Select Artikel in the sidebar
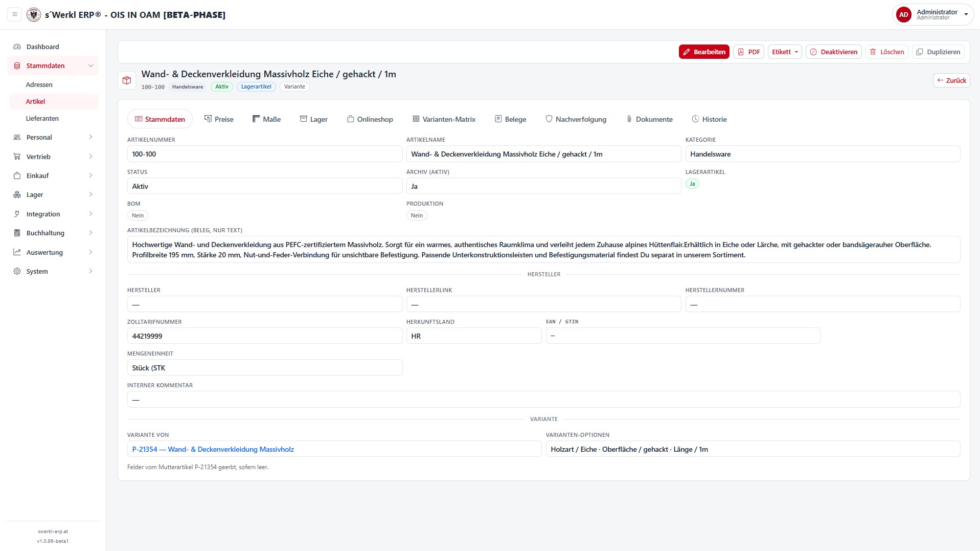The width and height of the screenshot is (980, 551). point(54,101)
